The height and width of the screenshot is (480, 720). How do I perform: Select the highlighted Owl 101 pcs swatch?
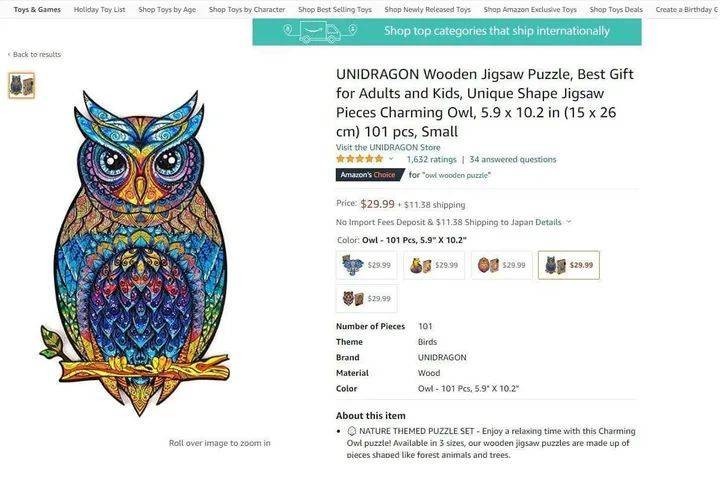coord(568,265)
